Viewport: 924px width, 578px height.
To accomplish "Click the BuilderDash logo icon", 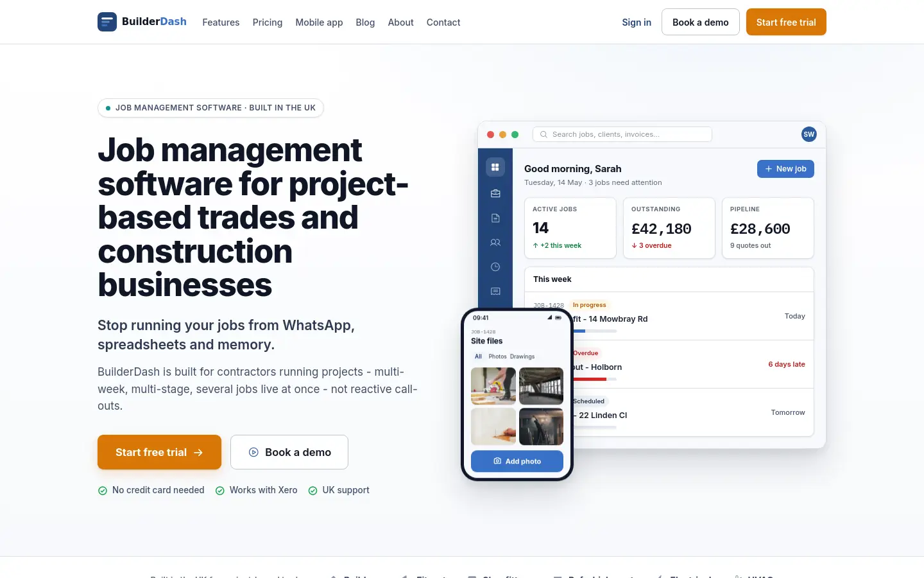I will (x=107, y=22).
